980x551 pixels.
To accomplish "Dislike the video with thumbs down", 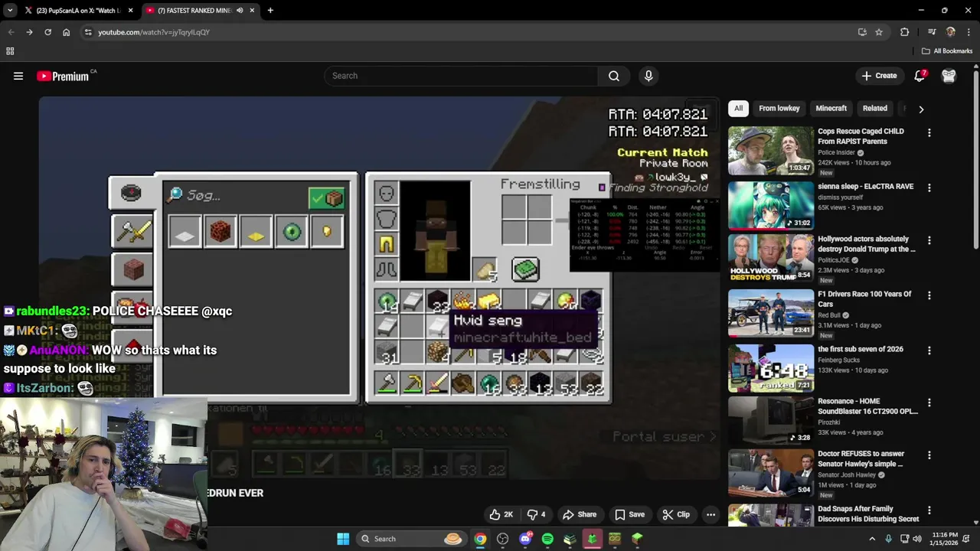I will [x=537, y=514].
